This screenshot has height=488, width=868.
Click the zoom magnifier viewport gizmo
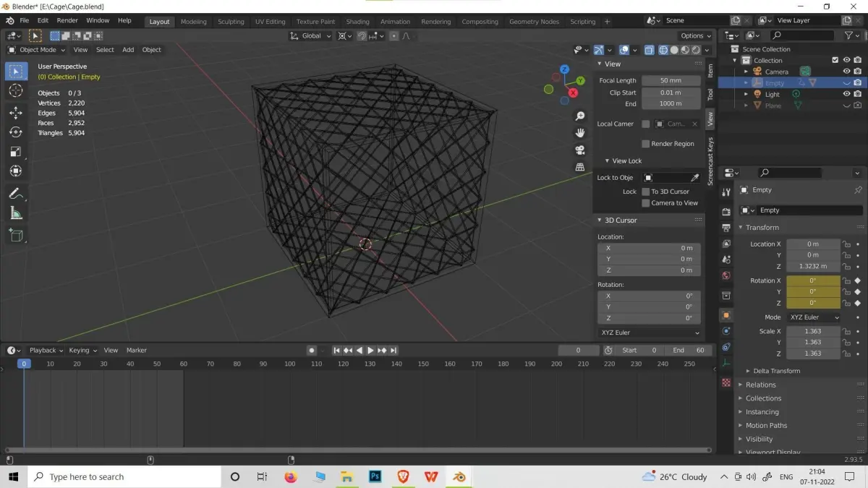(579, 116)
